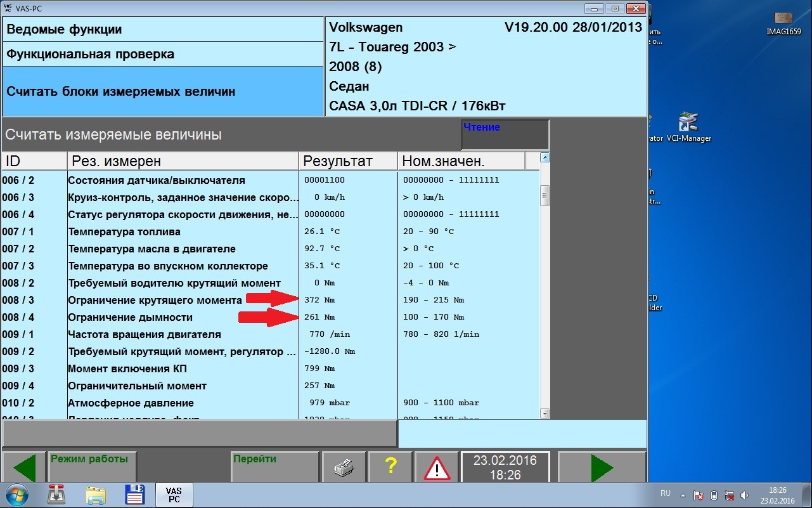The height and width of the screenshot is (508, 812).
Task: Open the Action Center flag tray icon
Action: [699, 495]
